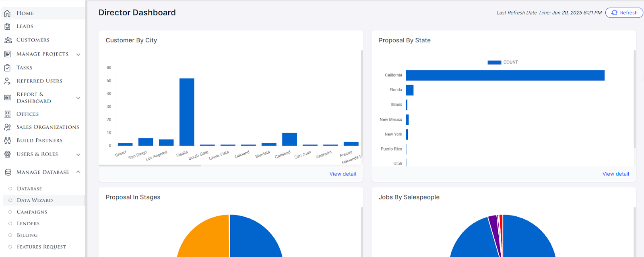This screenshot has width=644, height=257.
Task: Click the Visalia bar in city chart
Action: click(x=187, y=112)
